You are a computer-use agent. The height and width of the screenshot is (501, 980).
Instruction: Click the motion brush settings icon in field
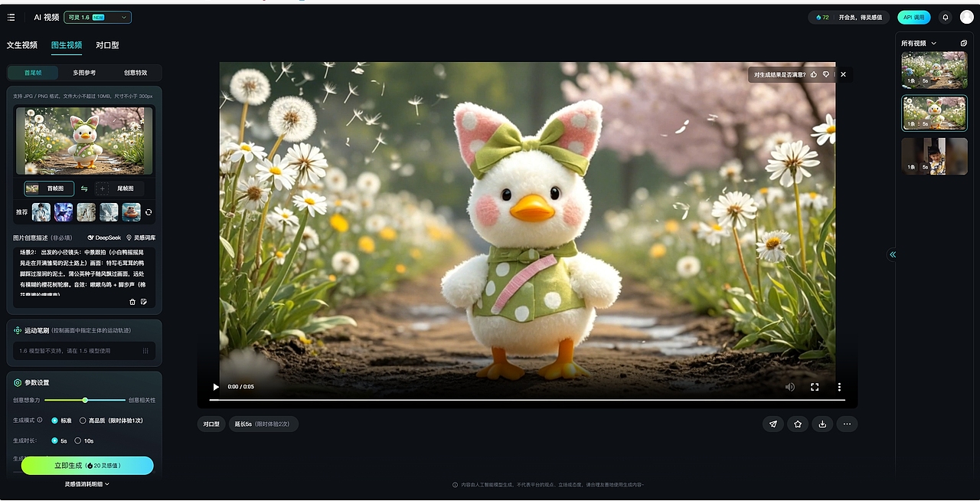145,351
